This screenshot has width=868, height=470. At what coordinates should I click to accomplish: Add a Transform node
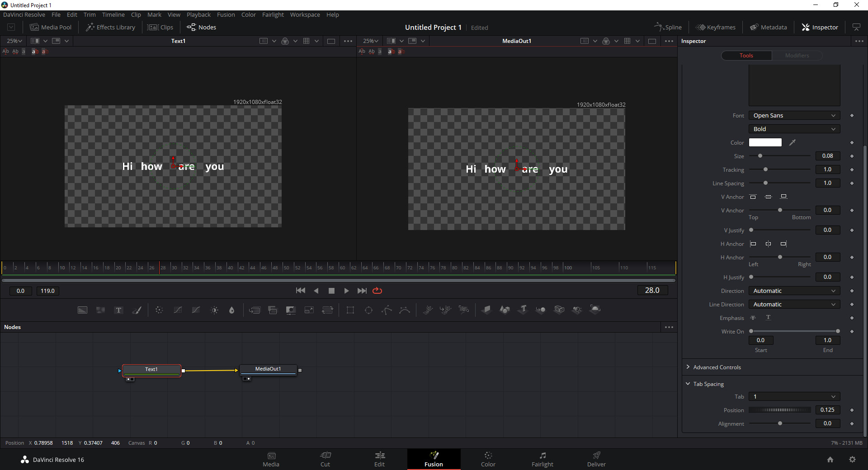point(327,310)
